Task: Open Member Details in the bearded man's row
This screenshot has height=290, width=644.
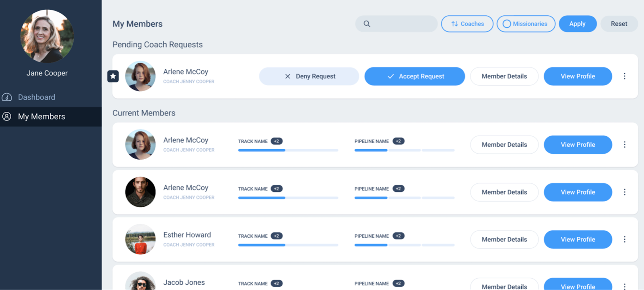Action: 504,192
